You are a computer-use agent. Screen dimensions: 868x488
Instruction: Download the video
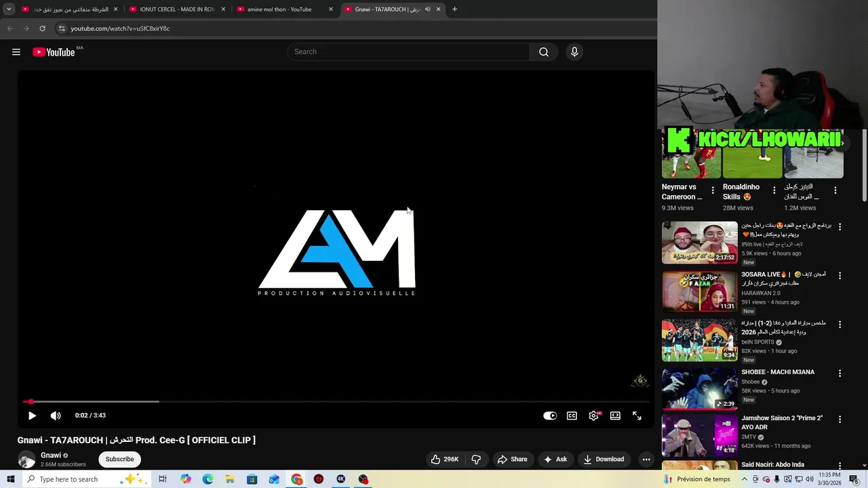(604, 459)
